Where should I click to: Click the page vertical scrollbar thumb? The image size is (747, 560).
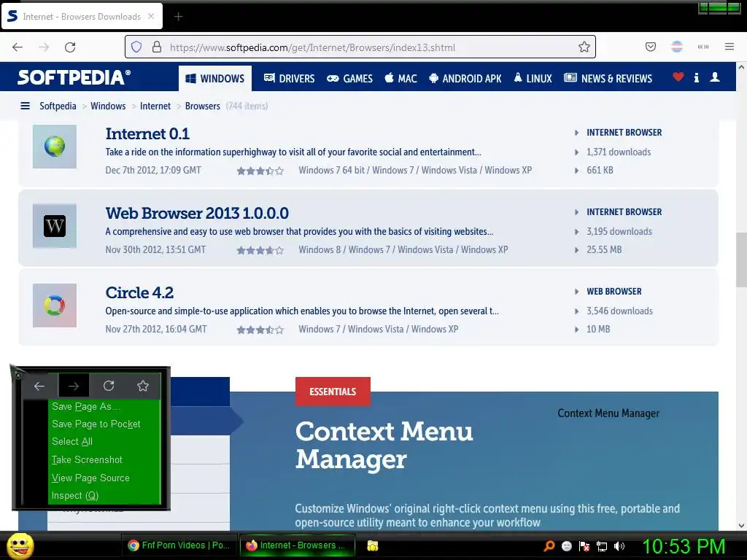click(741, 260)
